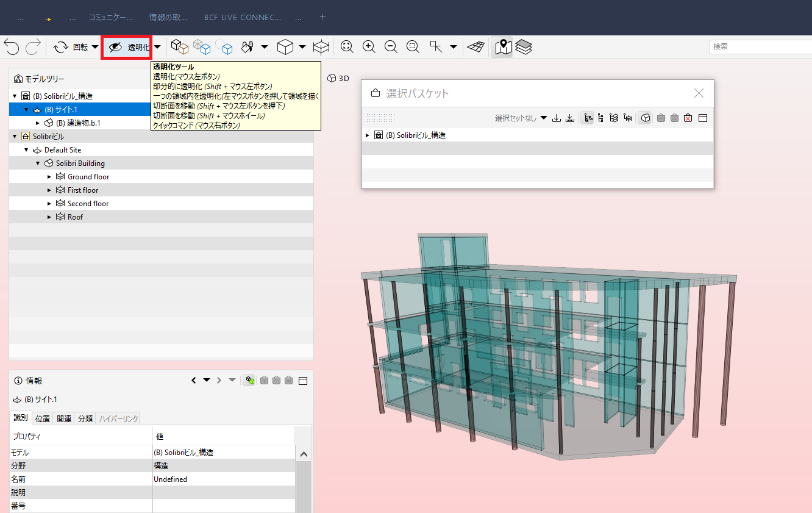This screenshot has width=812, height=513.
Task: Click the floor grid plane icon
Action: tap(476, 47)
